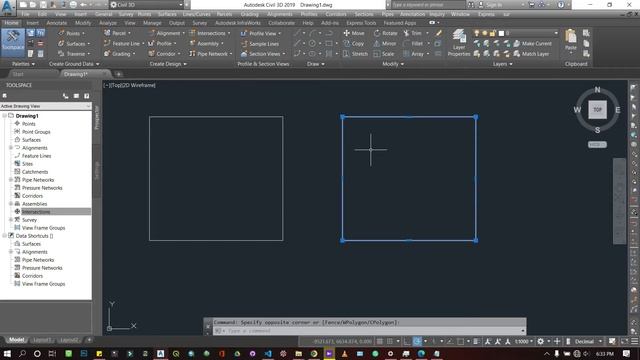Screen dimensions: 640x360
Task: Click the layer color swatch
Action: (x=501, y=33)
